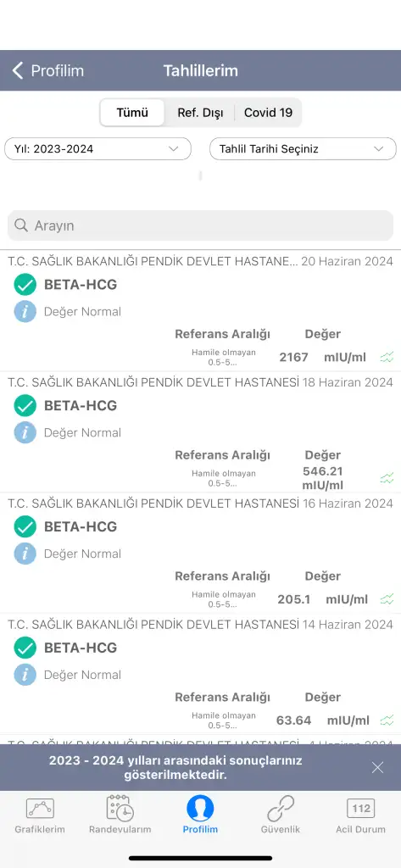The width and height of the screenshot is (401, 868).
Task: Tap green checkmark on 16 Haziran BETA-HCG
Action: (x=25, y=527)
